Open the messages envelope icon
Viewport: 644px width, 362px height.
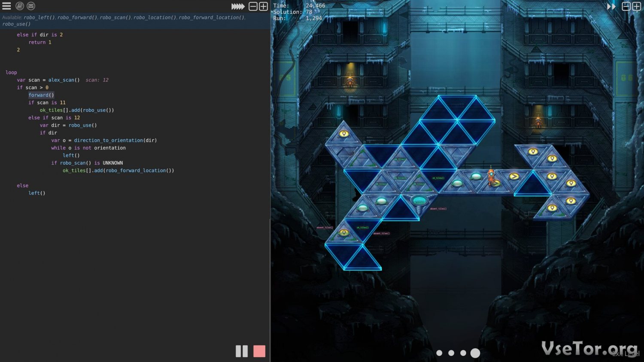(x=31, y=6)
